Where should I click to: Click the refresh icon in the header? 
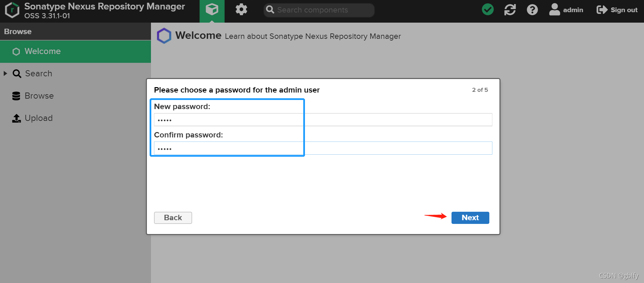point(510,10)
